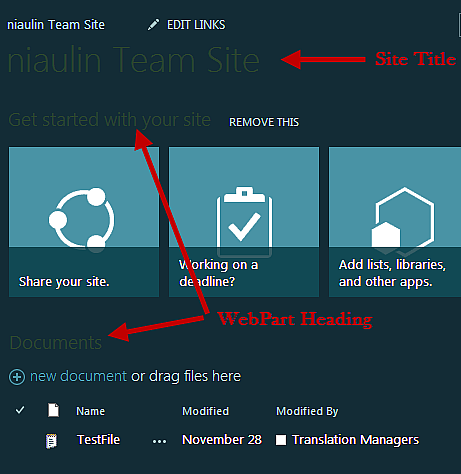Sort by the Name column header
The height and width of the screenshot is (474, 461).
91,411
